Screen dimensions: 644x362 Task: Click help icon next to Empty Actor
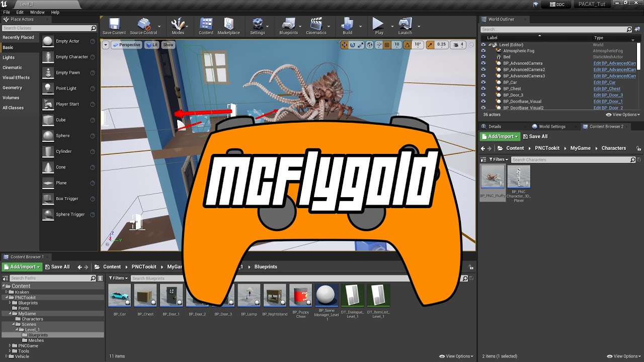click(x=93, y=41)
